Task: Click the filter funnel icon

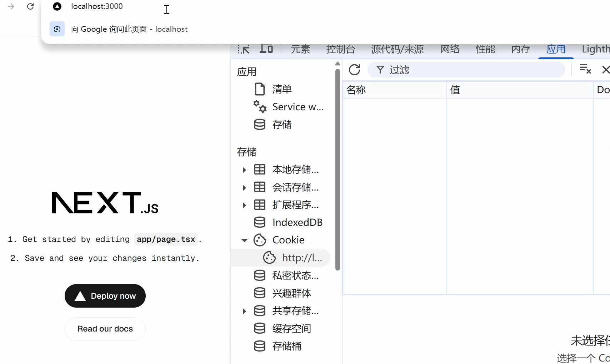Action: (380, 70)
